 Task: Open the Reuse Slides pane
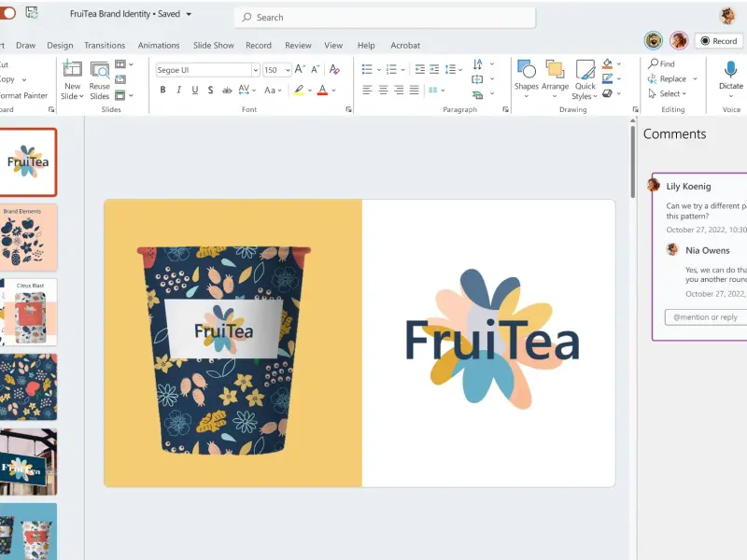click(x=100, y=80)
